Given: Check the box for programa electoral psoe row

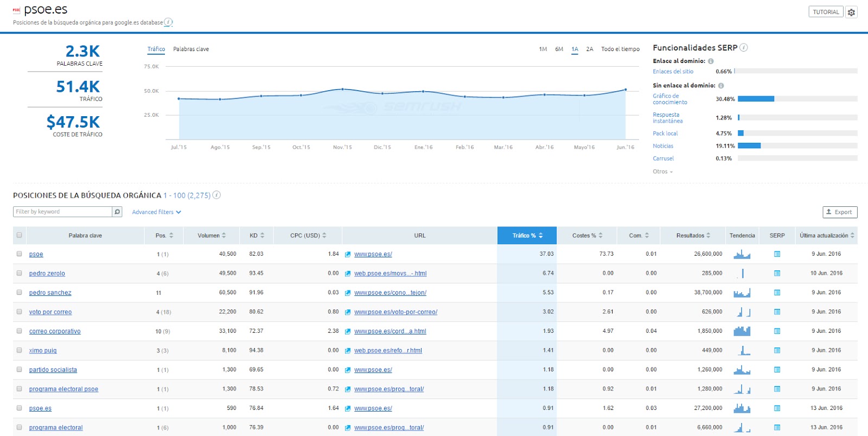Looking at the screenshot, I should click(19, 389).
